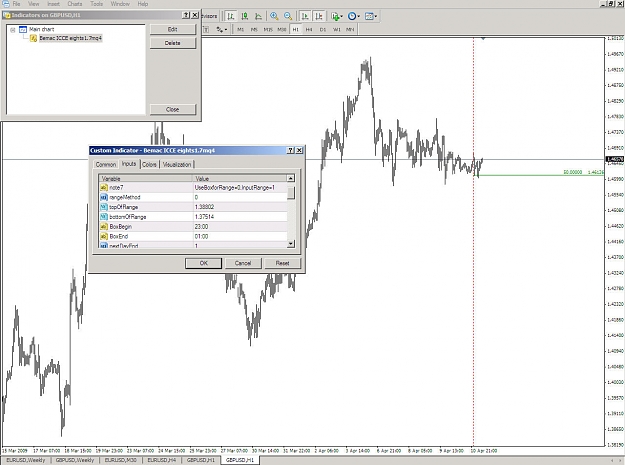Click the string icon beside note7
This screenshot has width=625, height=465.
point(104,187)
